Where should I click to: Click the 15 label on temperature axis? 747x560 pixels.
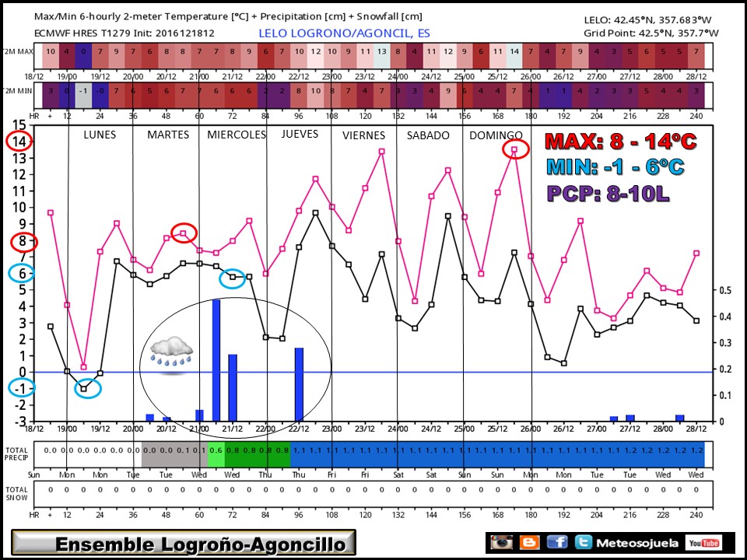tap(19, 125)
